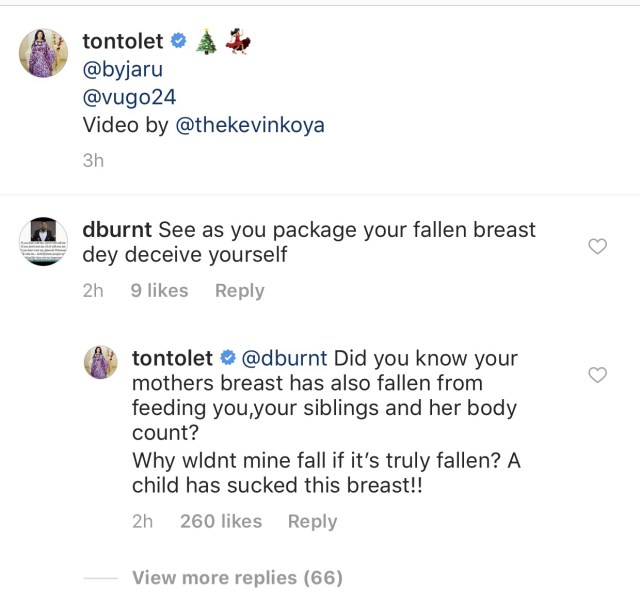
Task: Reply to tontolet's response comment
Action: click(x=312, y=521)
